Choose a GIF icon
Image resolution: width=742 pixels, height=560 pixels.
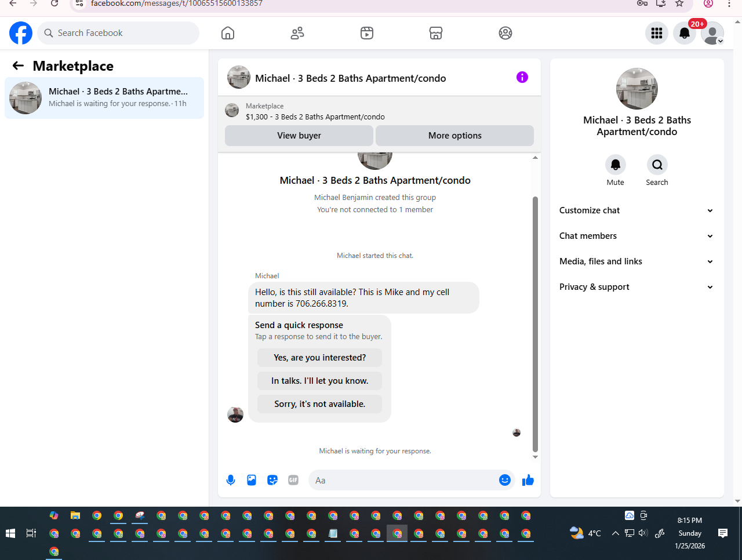pos(293,480)
